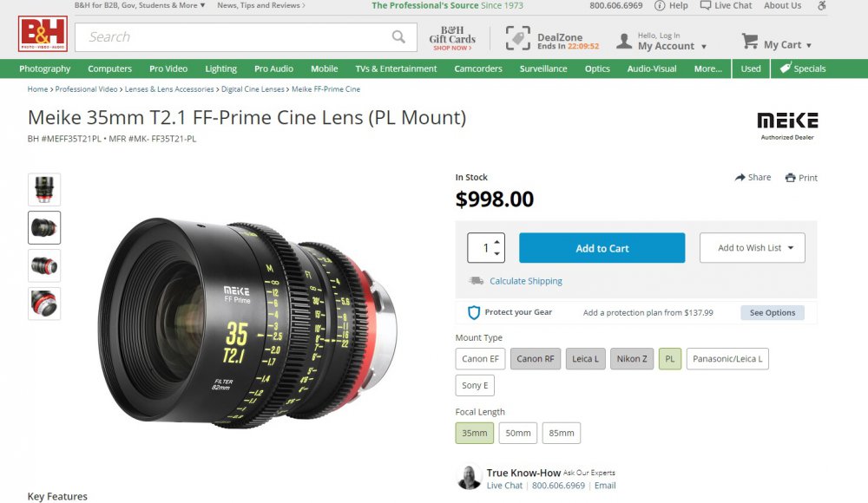The width and height of the screenshot is (868, 503).
Task: Click the Print printer icon
Action: tap(791, 178)
